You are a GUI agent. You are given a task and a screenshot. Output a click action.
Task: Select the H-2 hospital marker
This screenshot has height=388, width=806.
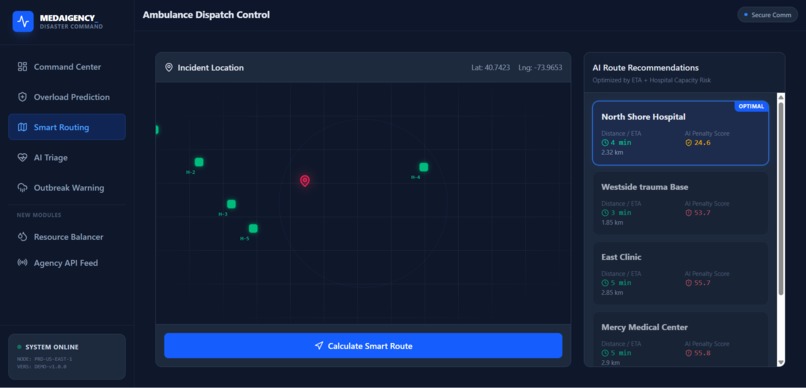[x=199, y=162]
